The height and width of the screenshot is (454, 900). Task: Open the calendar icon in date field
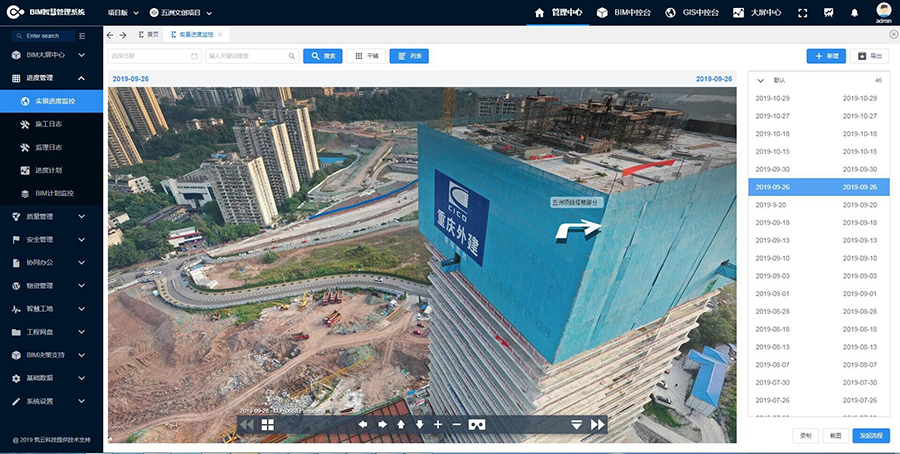tap(194, 56)
